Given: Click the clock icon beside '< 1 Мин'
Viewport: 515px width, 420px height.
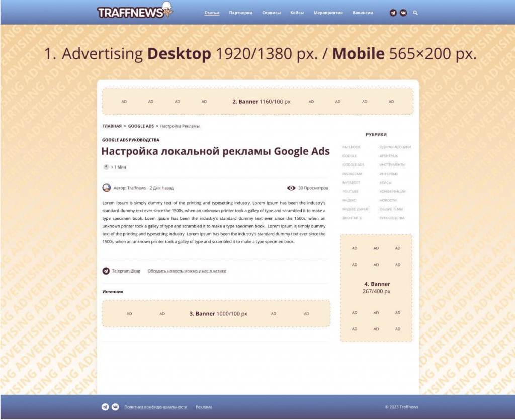Looking at the screenshot, I should click(106, 167).
